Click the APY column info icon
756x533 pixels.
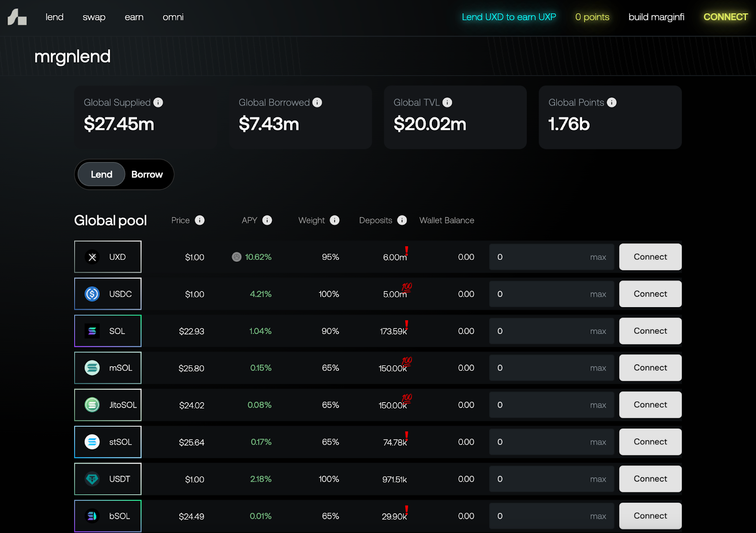267,220
